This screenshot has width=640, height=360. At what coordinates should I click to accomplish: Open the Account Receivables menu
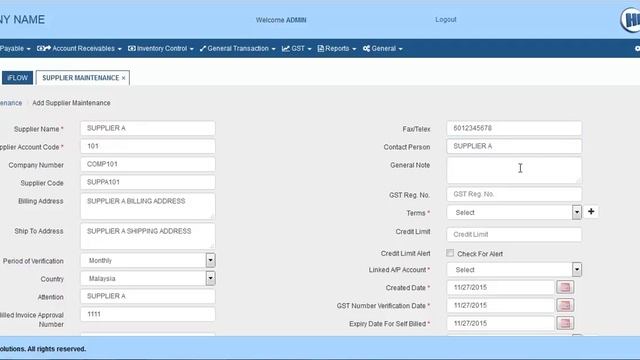(79, 49)
